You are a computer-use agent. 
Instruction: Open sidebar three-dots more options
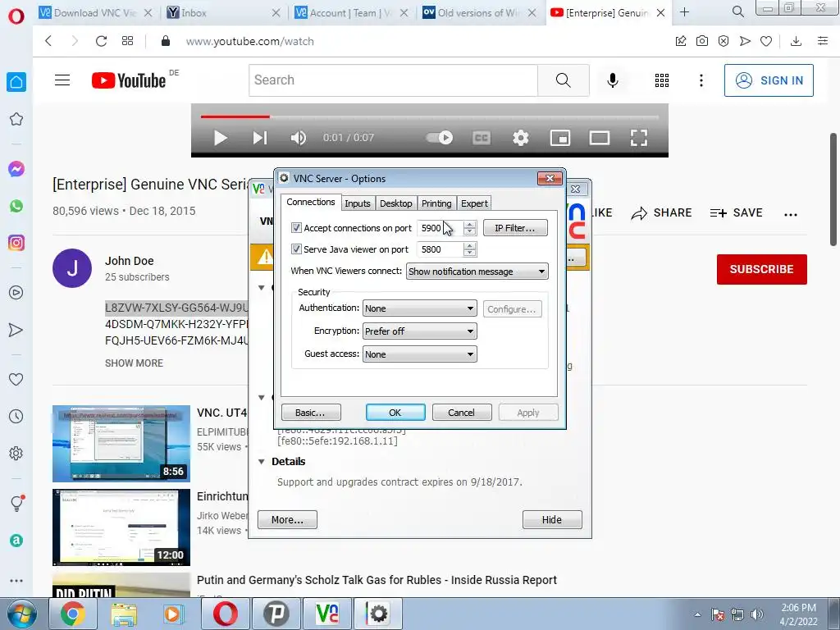click(16, 581)
